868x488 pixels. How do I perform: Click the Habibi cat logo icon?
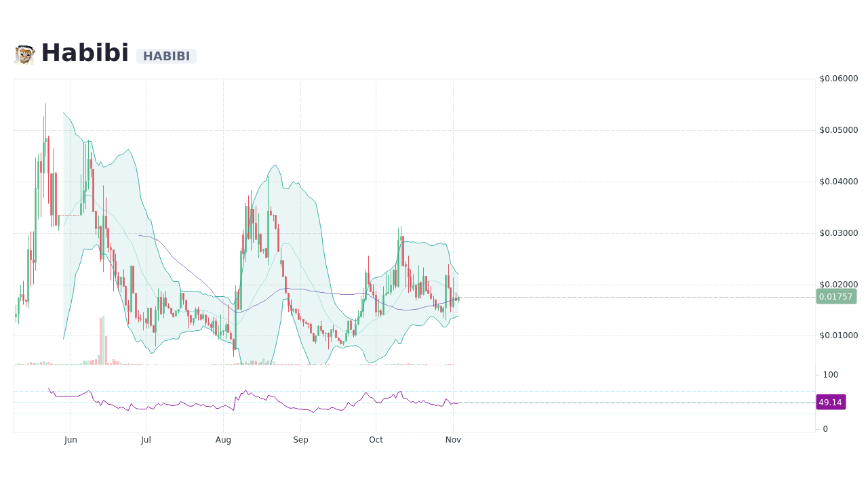24,52
